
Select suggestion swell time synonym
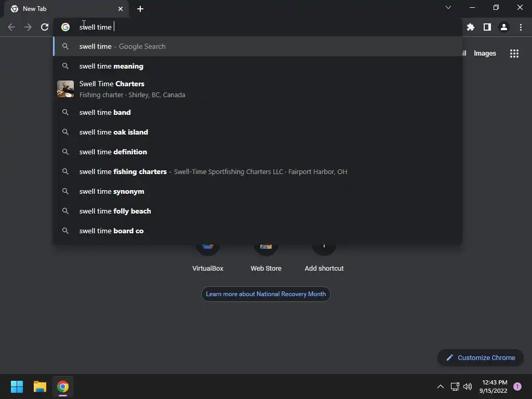[x=258, y=191]
